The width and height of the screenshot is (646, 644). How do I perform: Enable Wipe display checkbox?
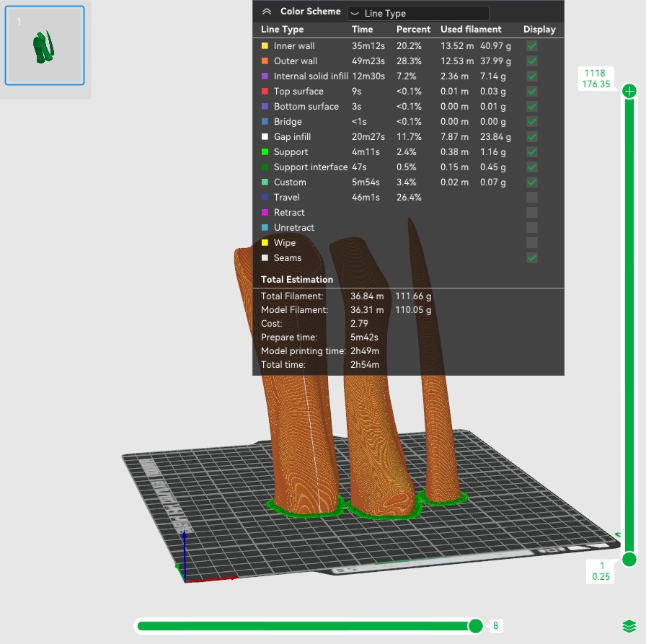532,243
